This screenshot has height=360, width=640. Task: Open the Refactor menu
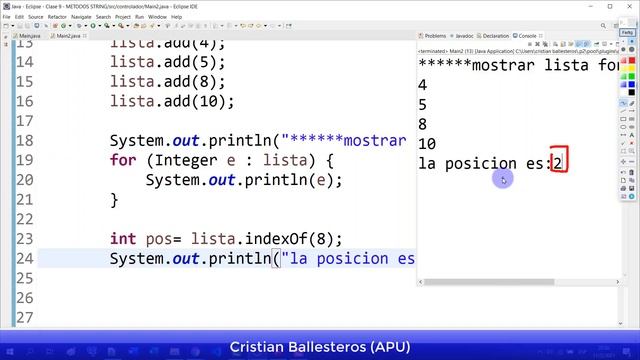(x=57, y=17)
